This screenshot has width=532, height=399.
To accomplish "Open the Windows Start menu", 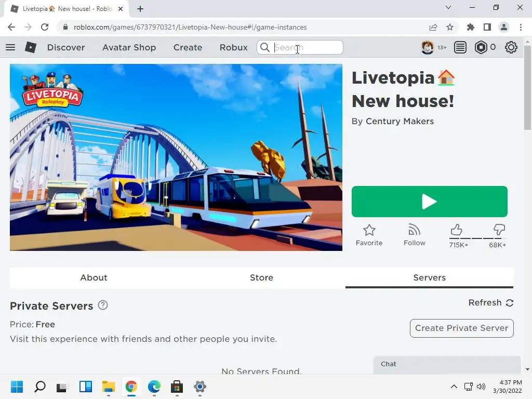I will point(17,387).
